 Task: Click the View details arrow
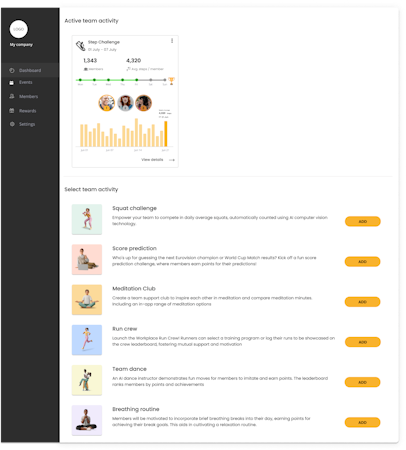coord(172,160)
